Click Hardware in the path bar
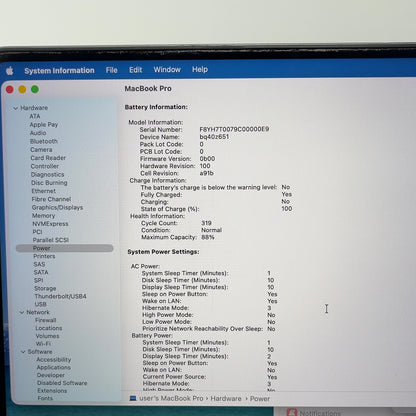The height and width of the screenshot is (416, 416). (x=226, y=399)
